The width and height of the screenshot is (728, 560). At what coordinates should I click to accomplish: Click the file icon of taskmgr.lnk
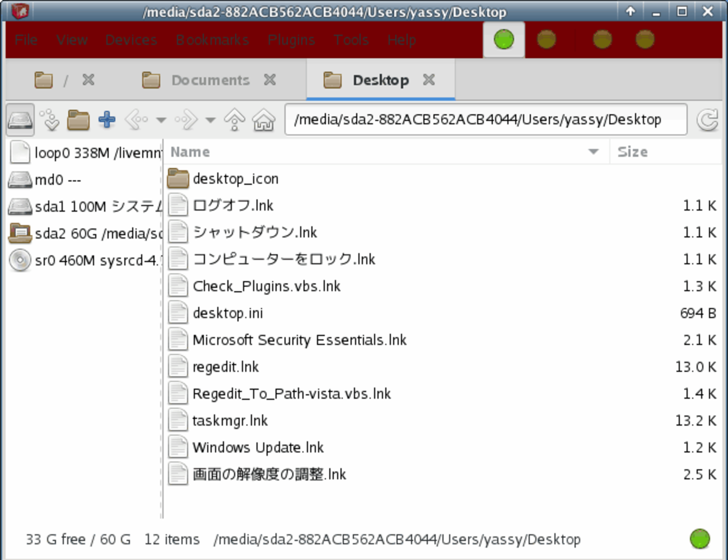(179, 421)
